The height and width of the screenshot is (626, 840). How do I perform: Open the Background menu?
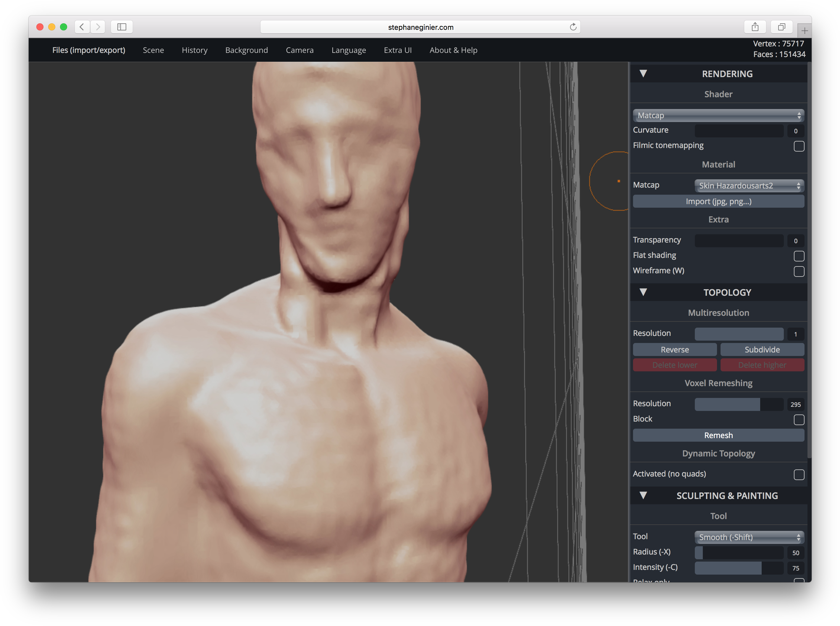coord(247,50)
